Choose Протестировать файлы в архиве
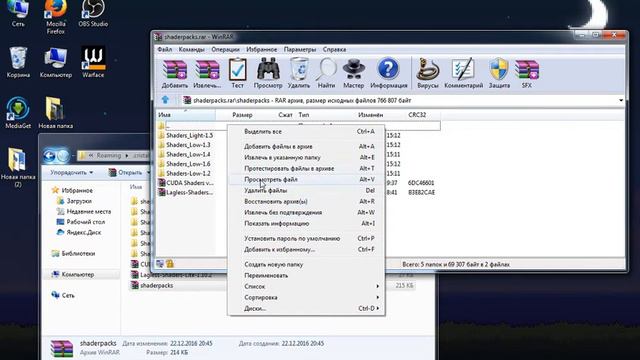This screenshot has height=360, width=640. (306, 168)
